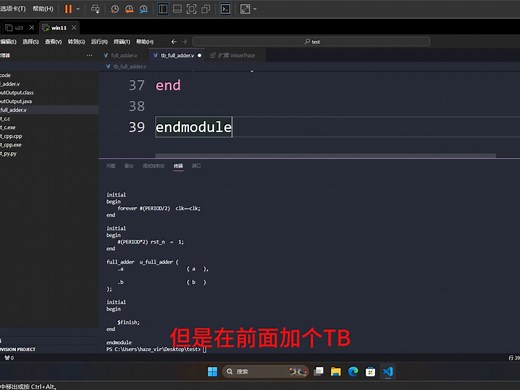This screenshot has height=390, width=520.
Task: Open the VS Code Go menu
Action: (76, 42)
